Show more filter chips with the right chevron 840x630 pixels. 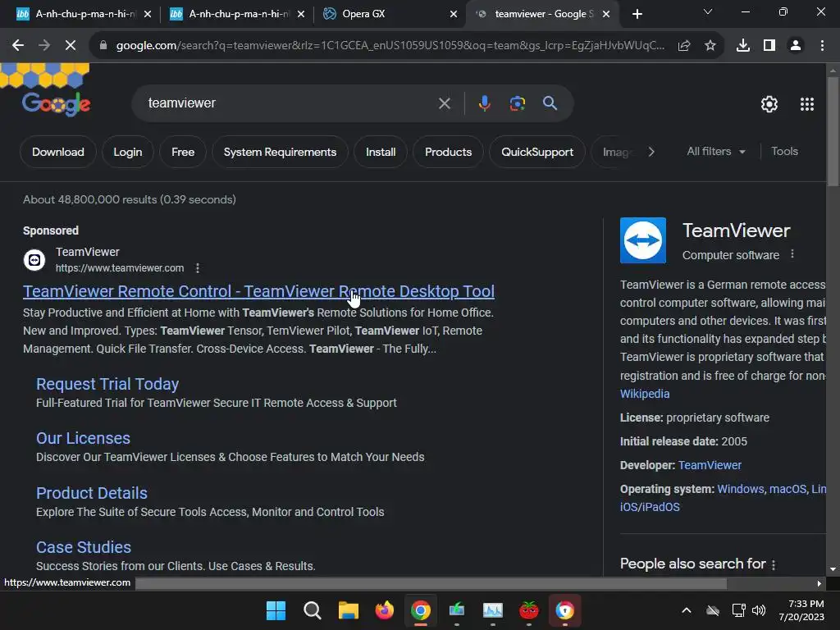(x=651, y=152)
